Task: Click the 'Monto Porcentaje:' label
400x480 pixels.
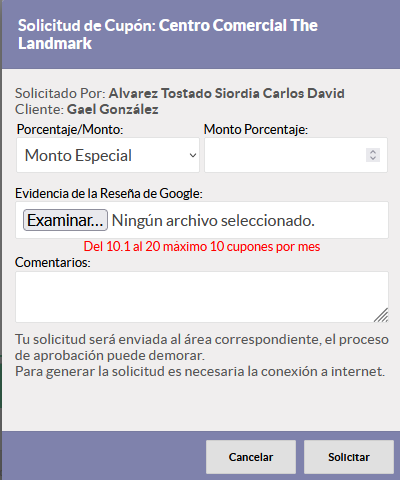Action: [x=256, y=129]
